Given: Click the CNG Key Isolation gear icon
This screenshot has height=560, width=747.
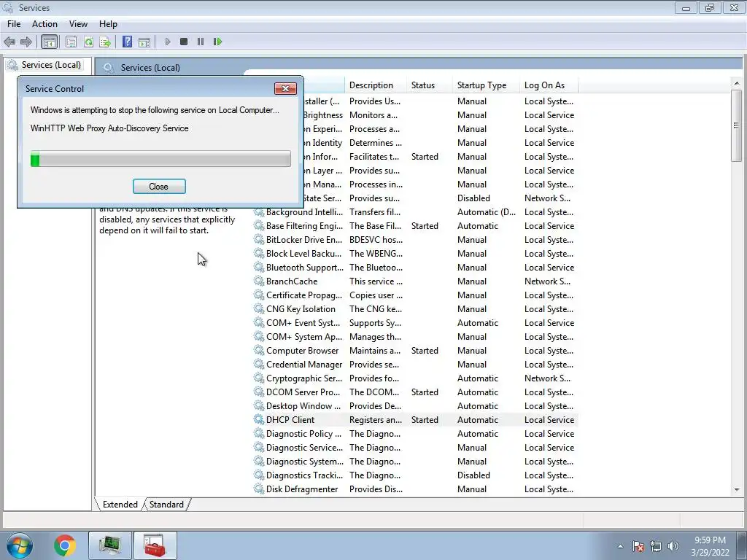Looking at the screenshot, I should coord(259,308).
